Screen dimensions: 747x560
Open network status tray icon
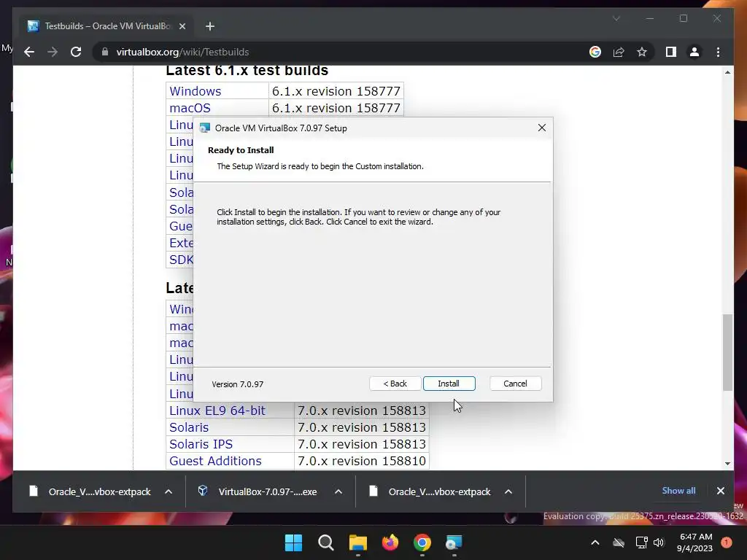641,542
